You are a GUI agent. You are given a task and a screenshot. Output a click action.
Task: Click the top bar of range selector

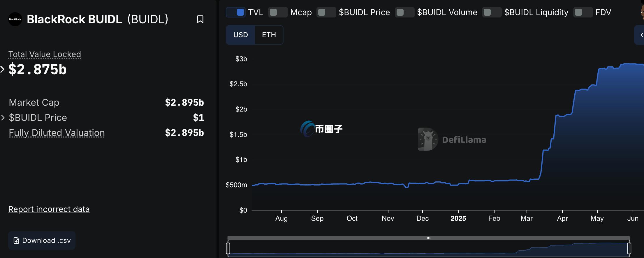[x=428, y=238]
